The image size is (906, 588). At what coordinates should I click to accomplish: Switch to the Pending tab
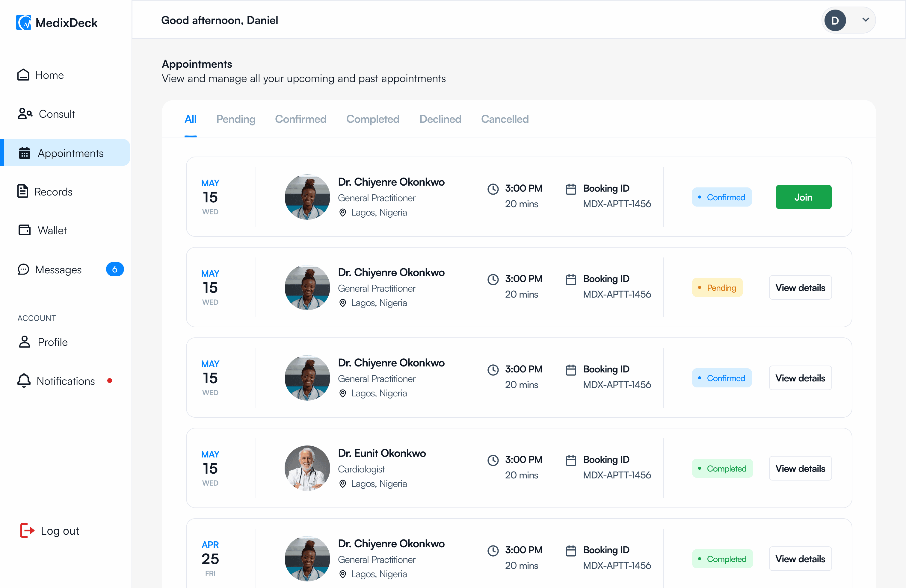tap(235, 119)
